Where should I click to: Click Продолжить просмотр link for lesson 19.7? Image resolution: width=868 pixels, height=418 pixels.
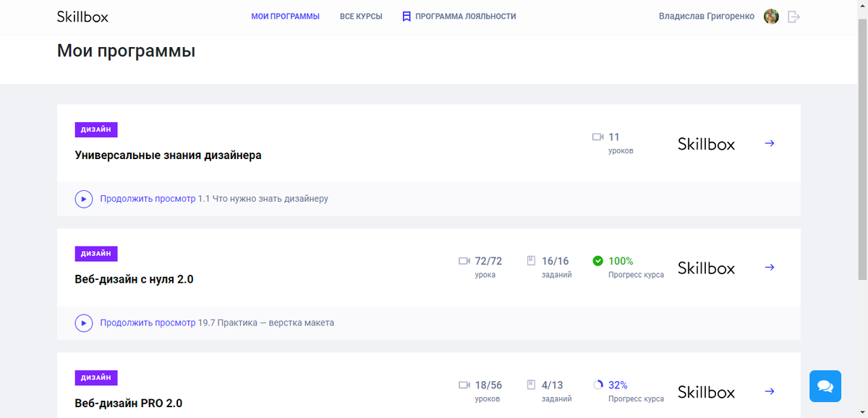tap(148, 323)
